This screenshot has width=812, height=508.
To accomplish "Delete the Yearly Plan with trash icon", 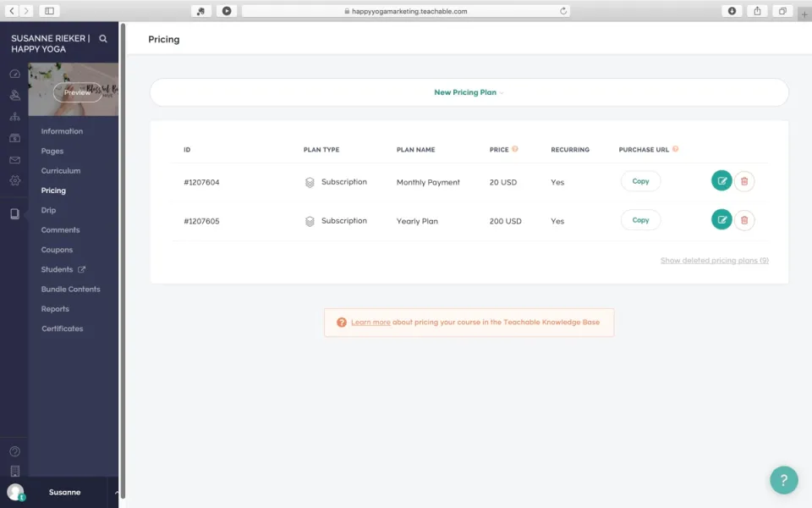I will pos(744,220).
